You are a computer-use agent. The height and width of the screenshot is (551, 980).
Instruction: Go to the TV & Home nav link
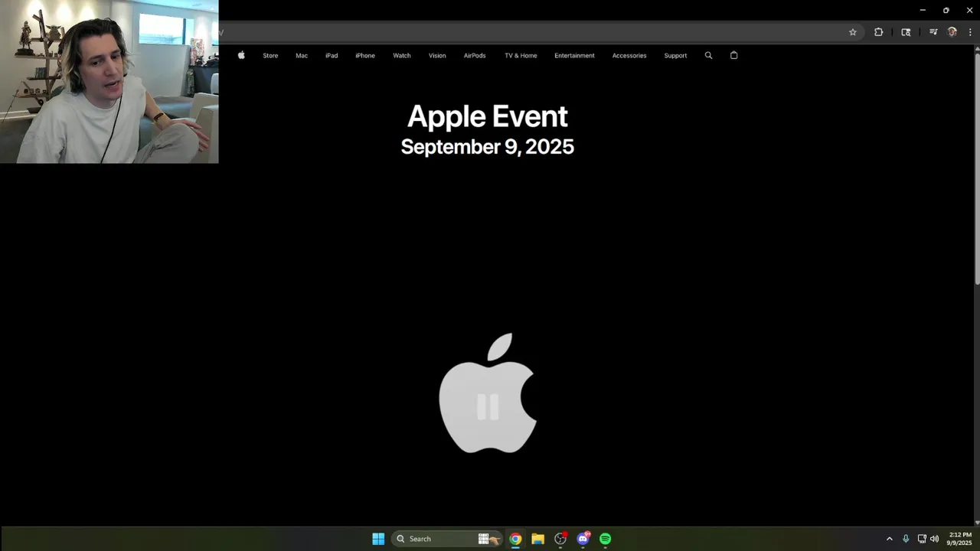[521, 55]
